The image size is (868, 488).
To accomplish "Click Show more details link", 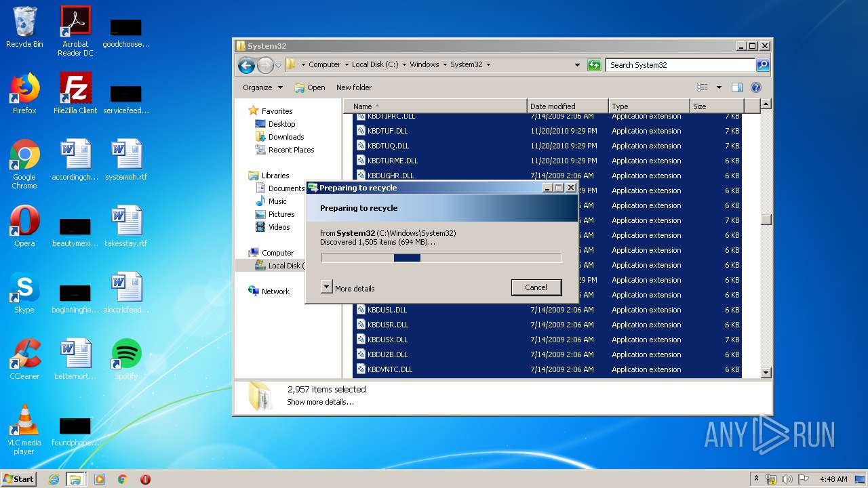I will [x=320, y=402].
